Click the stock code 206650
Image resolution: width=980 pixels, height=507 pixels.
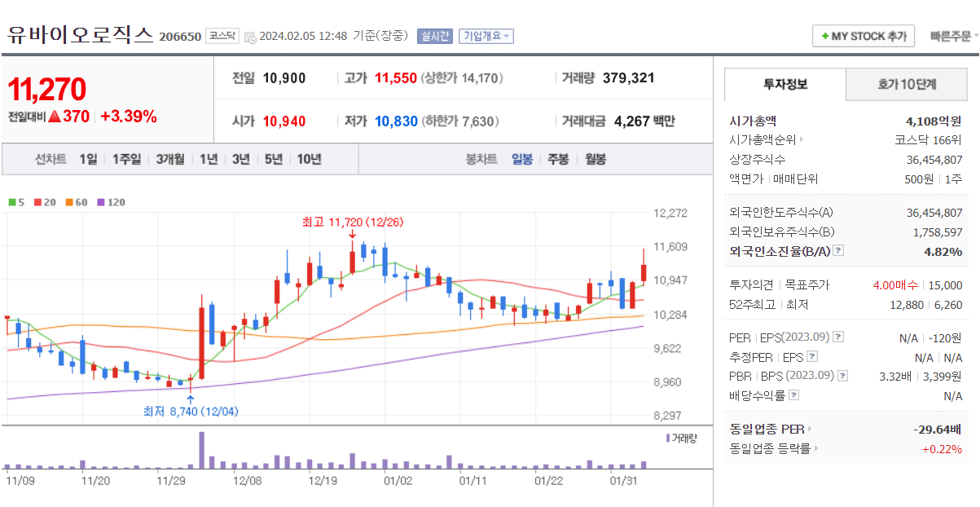(180, 37)
